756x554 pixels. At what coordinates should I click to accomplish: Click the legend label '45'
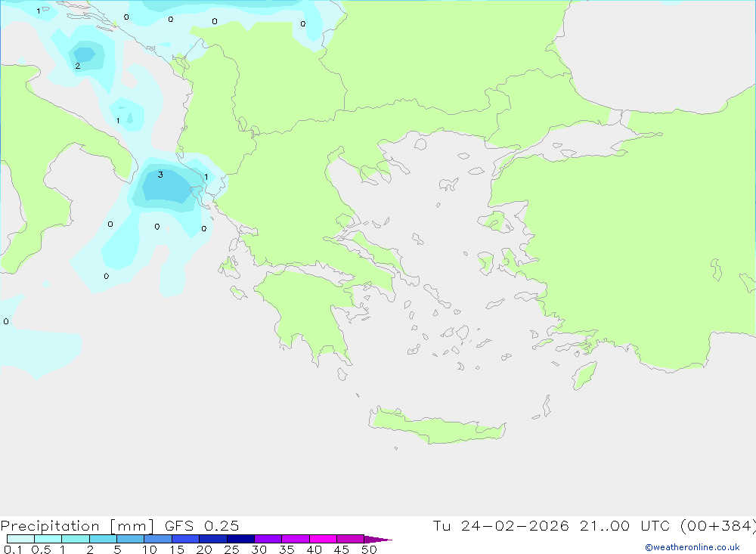(x=342, y=549)
